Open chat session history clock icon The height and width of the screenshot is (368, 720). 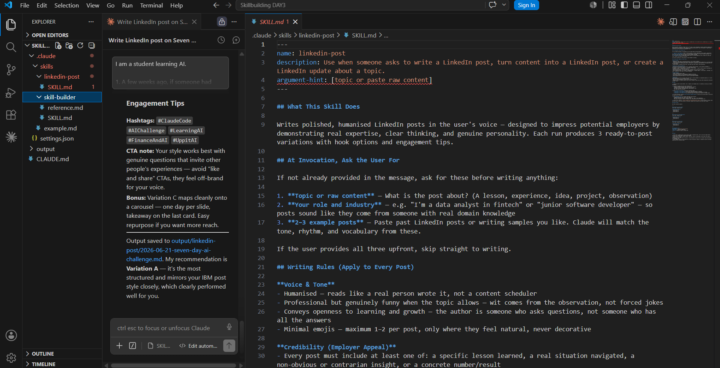click(221, 40)
